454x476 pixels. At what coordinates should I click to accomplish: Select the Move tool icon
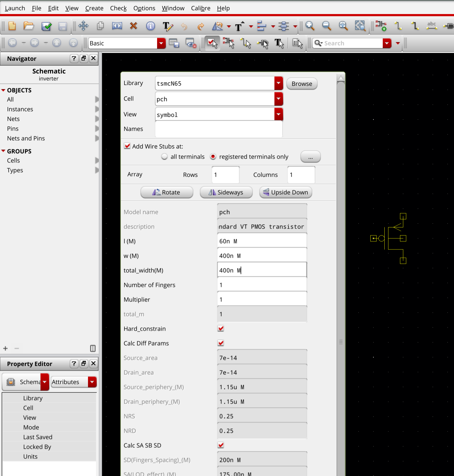tap(83, 26)
